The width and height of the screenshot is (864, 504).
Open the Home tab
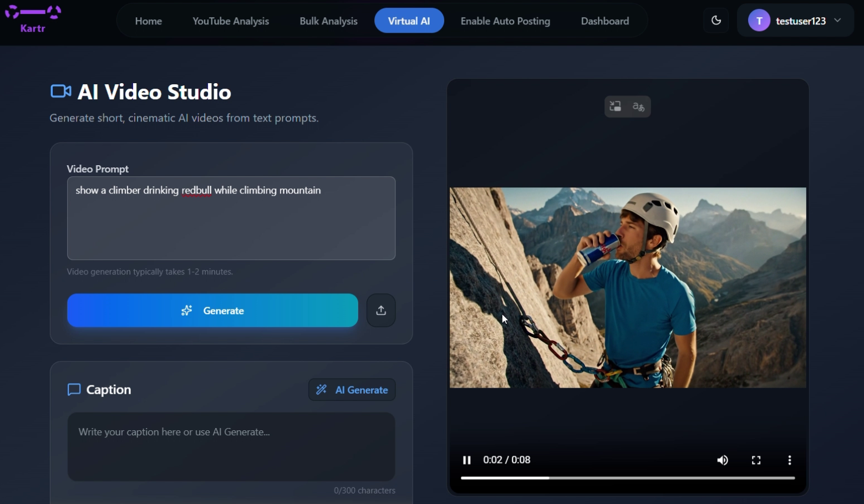point(149,21)
